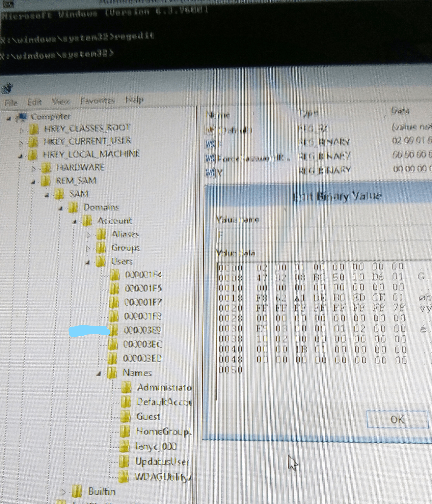The height and width of the screenshot is (504, 432).
Task: Select REM_SAM folder icon
Action: coord(46,181)
